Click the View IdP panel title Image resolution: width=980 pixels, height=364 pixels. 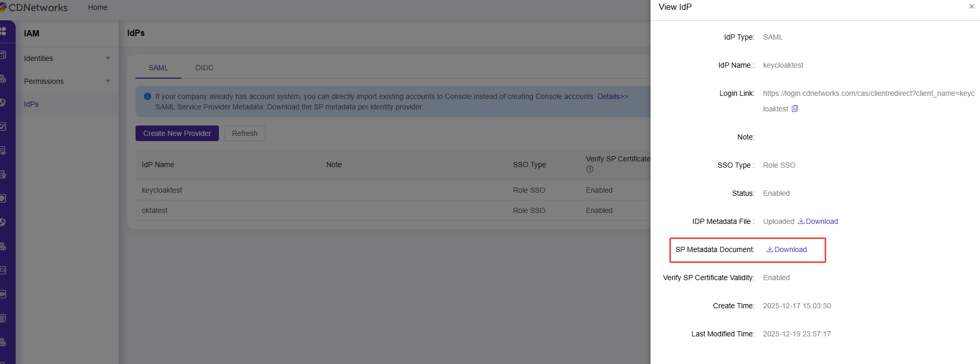coord(675,7)
